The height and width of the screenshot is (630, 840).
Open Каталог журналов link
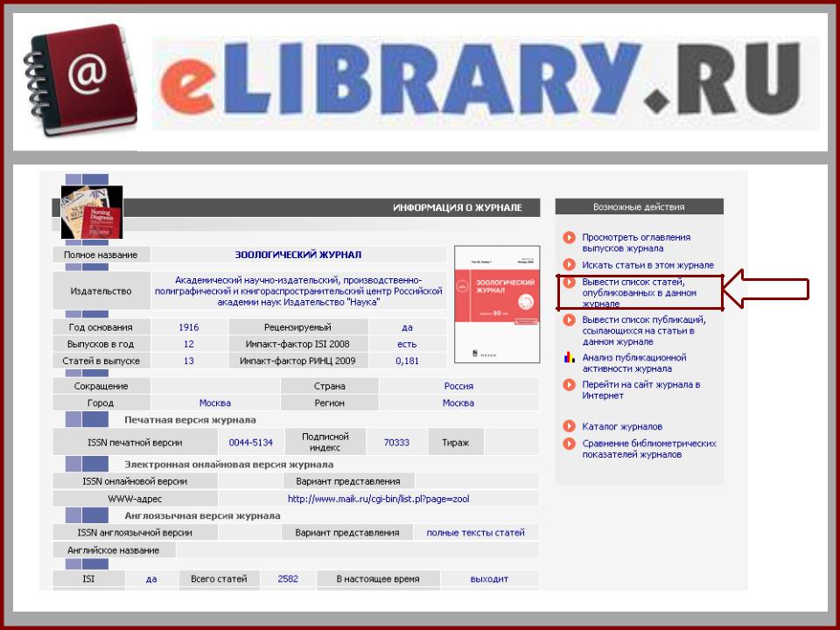coord(622,427)
